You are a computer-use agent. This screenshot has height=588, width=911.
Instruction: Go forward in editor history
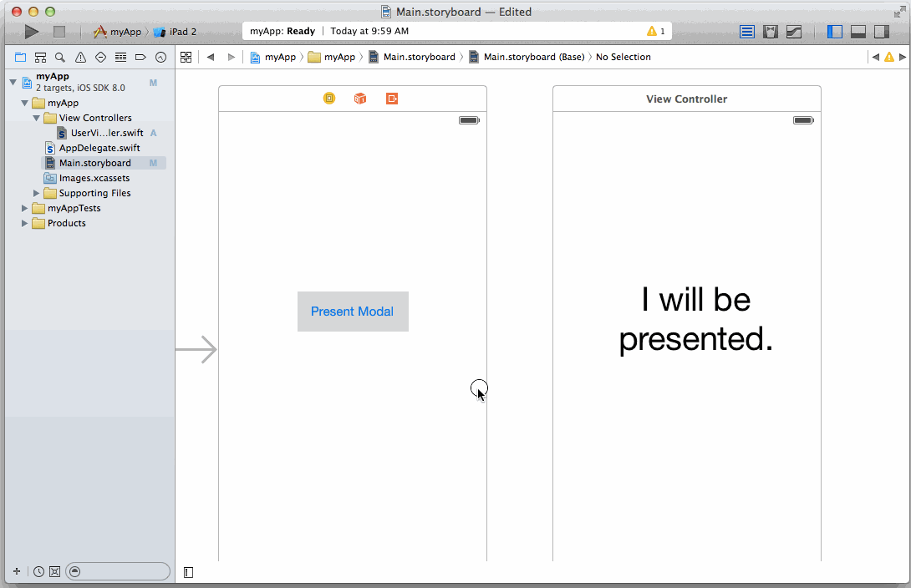coord(232,57)
